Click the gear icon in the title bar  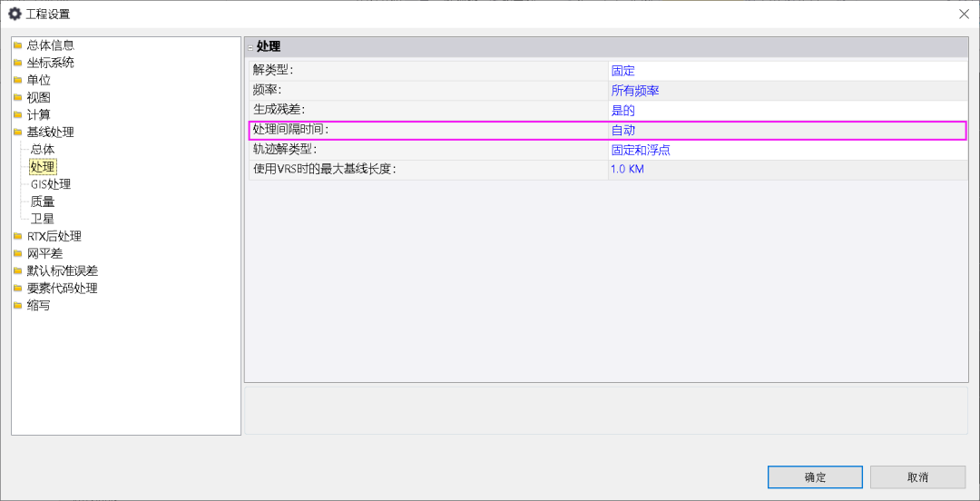[x=15, y=14]
